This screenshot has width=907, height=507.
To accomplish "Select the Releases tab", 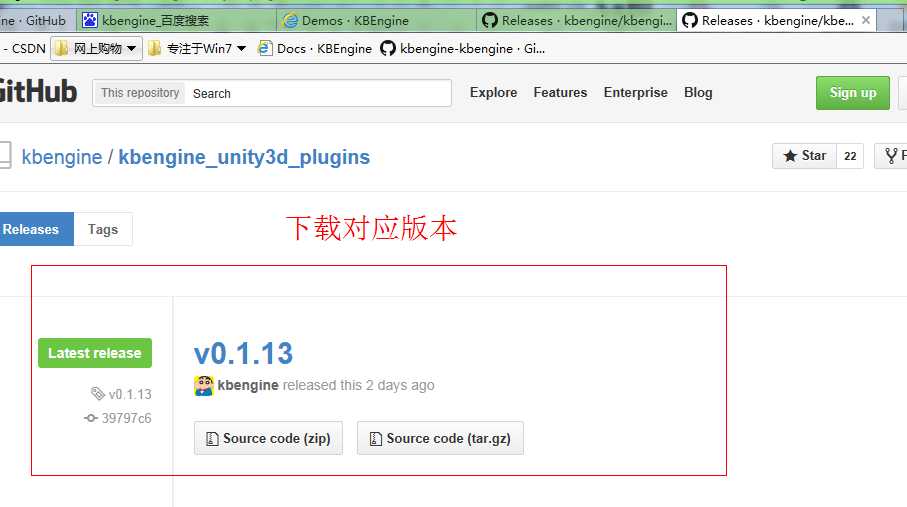I will point(34,229).
